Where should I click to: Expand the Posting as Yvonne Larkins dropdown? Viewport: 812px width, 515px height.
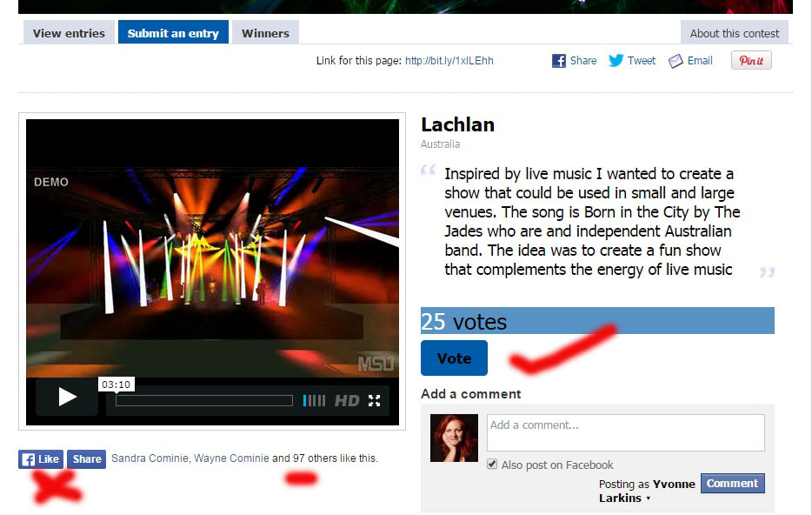(x=648, y=498)
